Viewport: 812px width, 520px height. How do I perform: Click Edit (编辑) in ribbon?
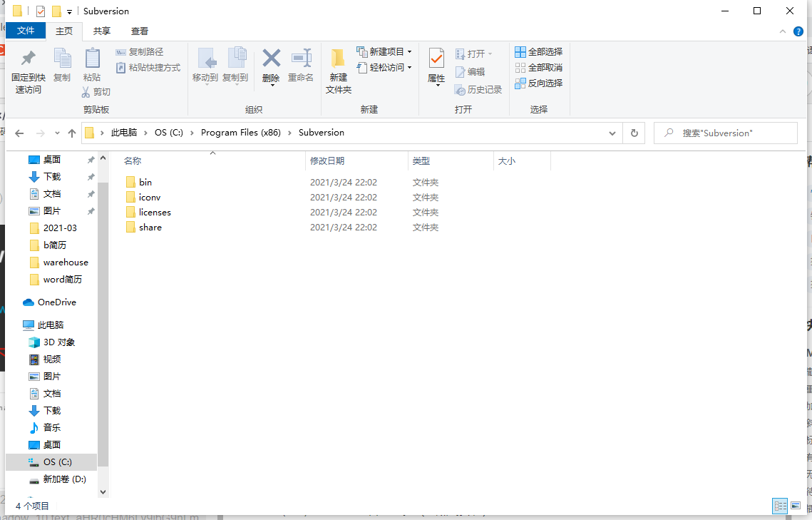[470, 72]
